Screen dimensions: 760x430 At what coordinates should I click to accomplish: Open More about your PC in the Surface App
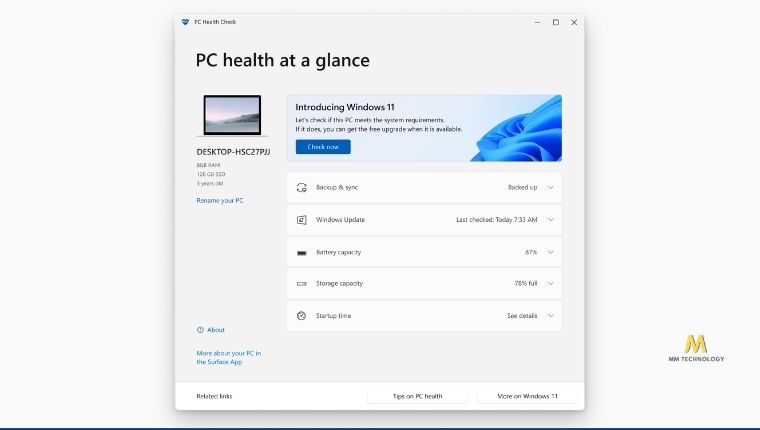(229, 357)
